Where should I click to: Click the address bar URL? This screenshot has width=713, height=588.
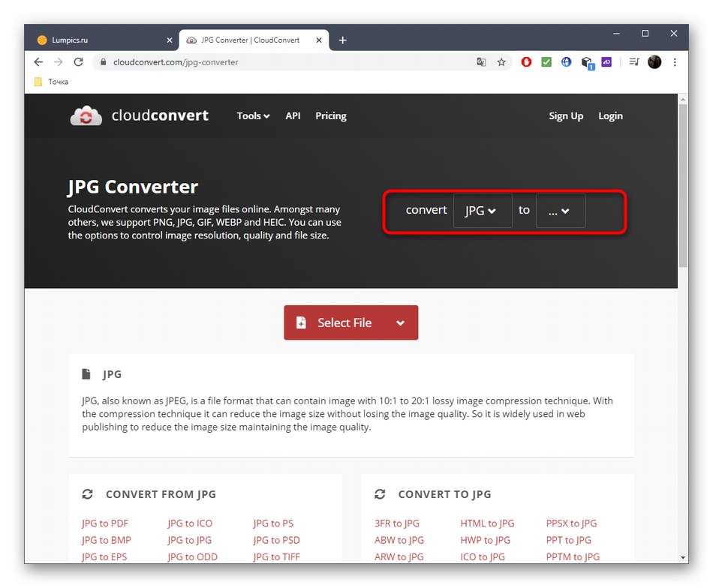(176, 62)
